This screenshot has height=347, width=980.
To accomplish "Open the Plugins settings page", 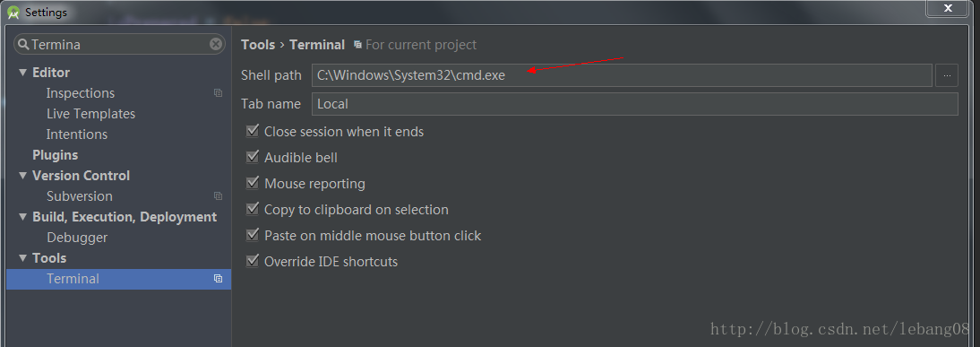I will 55,155.
